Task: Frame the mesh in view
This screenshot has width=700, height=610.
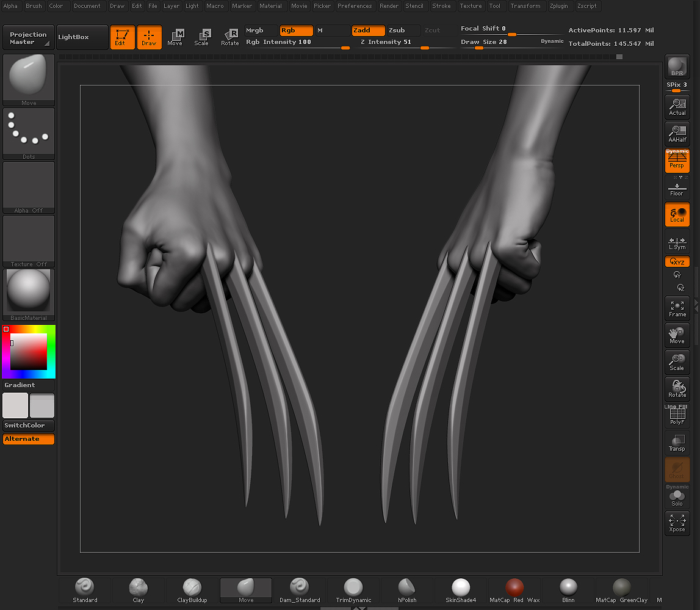Action: point(677,308)
